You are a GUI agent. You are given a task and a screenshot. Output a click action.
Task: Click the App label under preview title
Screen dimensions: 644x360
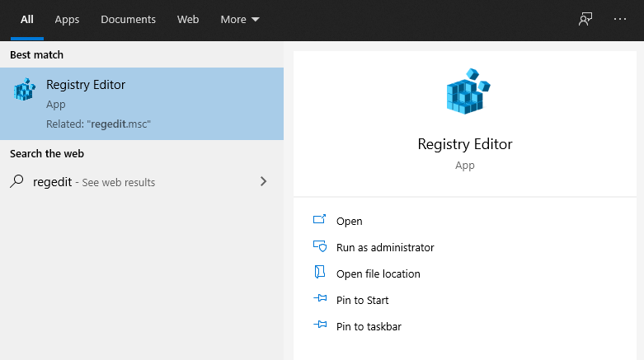coord(465,166)
